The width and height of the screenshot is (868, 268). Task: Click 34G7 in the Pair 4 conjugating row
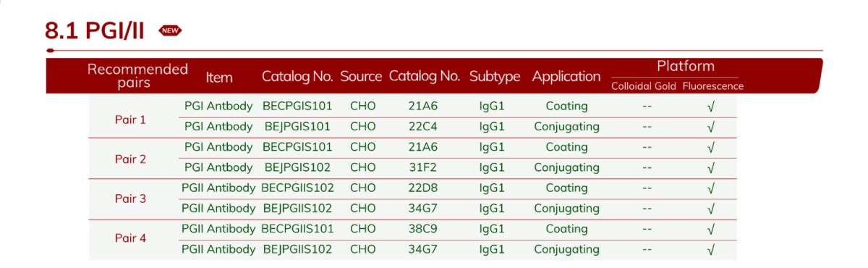click(x=423, y=249)
